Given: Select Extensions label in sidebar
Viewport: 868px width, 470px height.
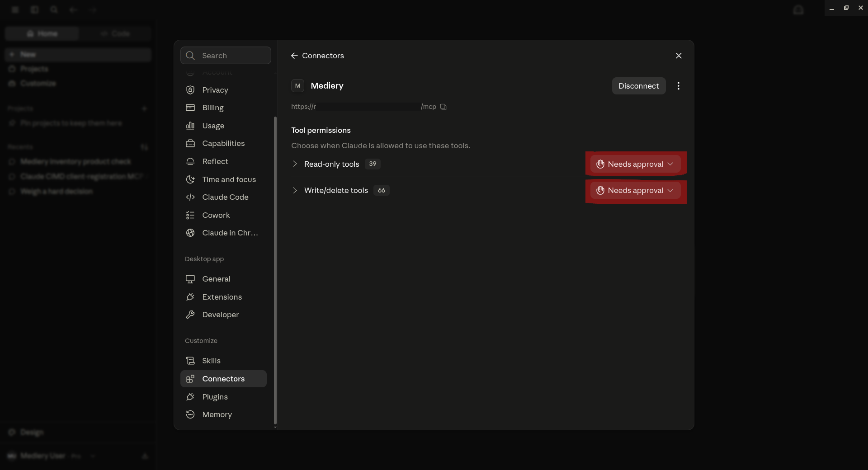Looking at the screenshot, I should point(222,297).
